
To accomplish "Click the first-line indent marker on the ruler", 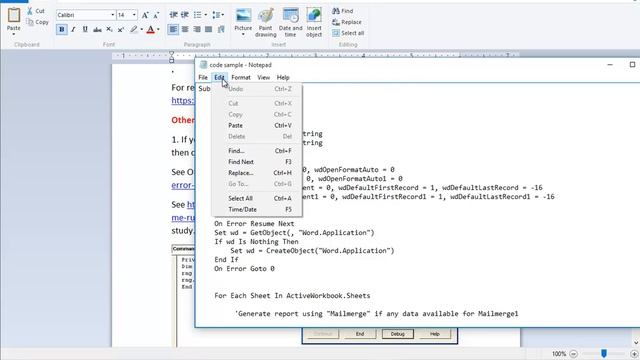I will tap(171, 53).
